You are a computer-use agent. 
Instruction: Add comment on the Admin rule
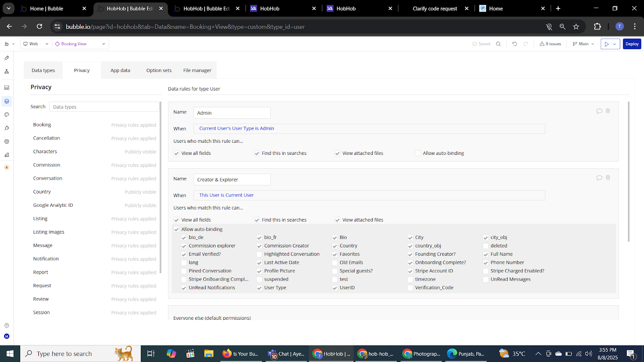599,111
